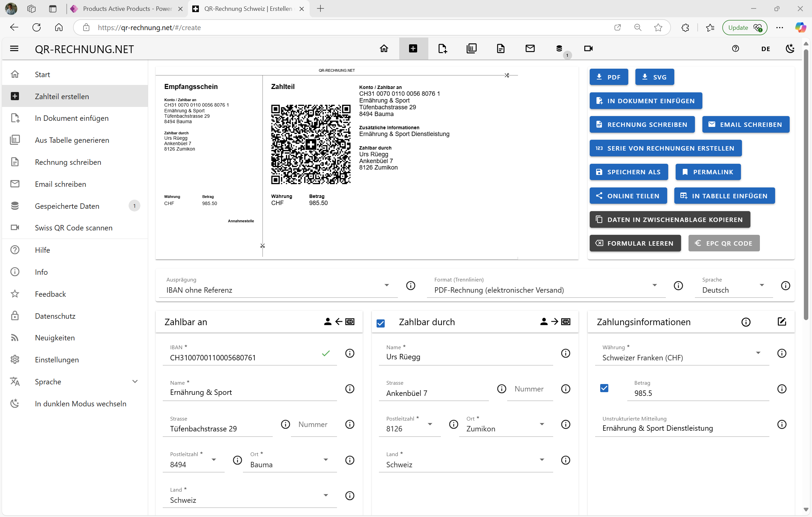
Task: Open the hamburger menu icon
Action: click(x=14, y=49)
